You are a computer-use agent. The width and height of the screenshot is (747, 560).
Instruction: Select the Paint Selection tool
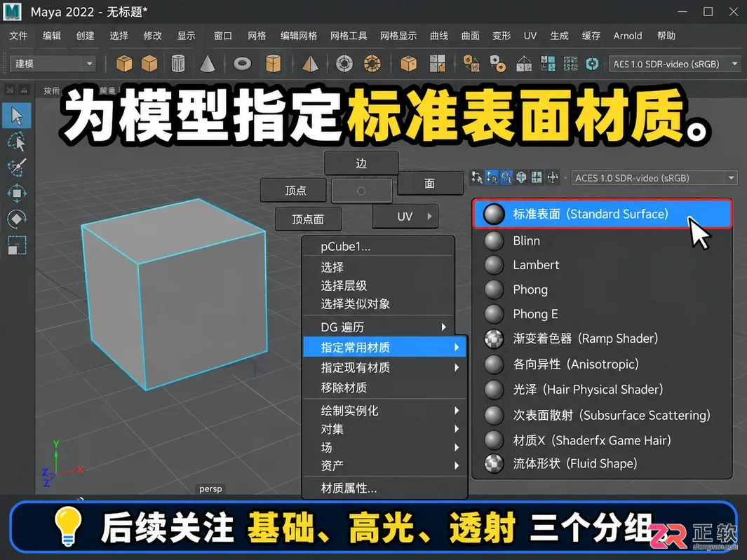pyautogui.click(x=17, y=167)
